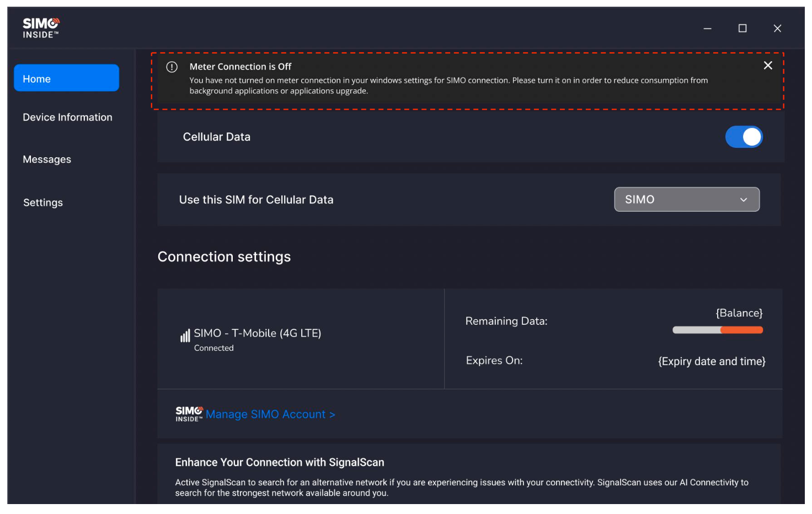Open the SIMO SIM selection dropdown
Viewport: 812px width, 514px height.
coord(687,200)
